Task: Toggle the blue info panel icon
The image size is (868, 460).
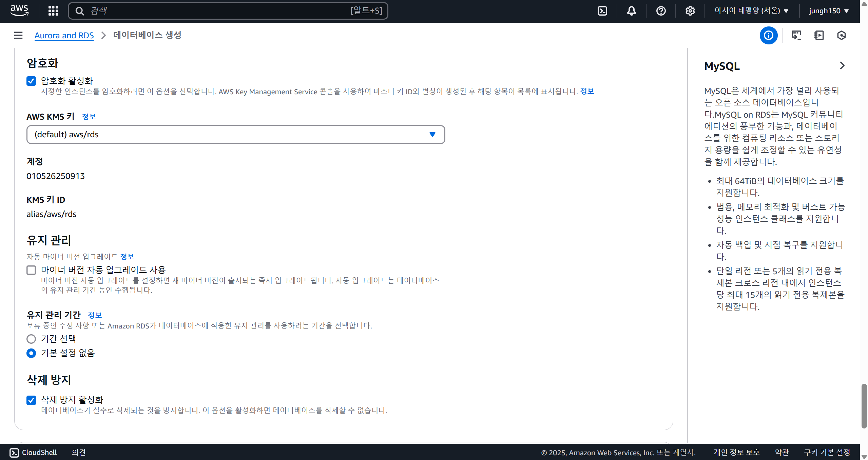Action: 768,35
